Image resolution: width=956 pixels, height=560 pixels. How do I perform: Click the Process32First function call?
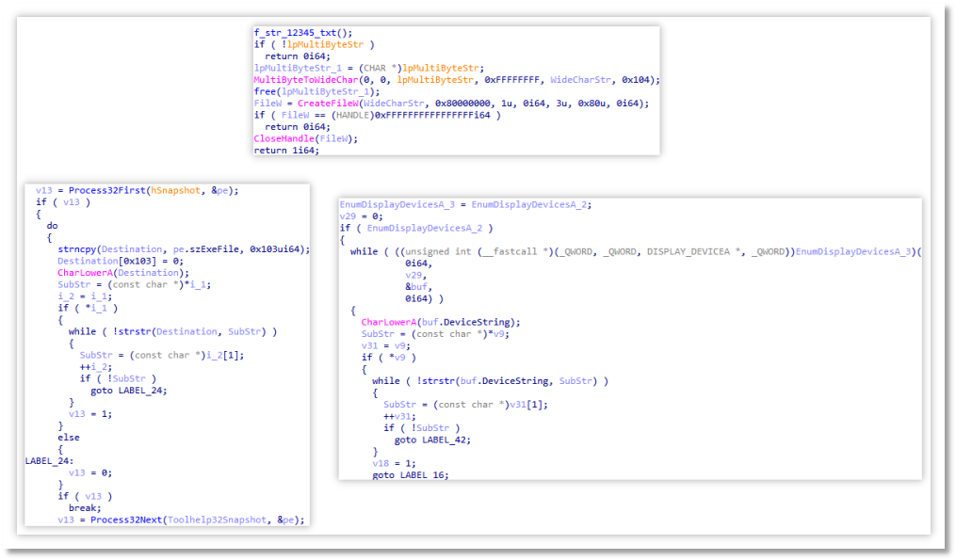(124, 190)
